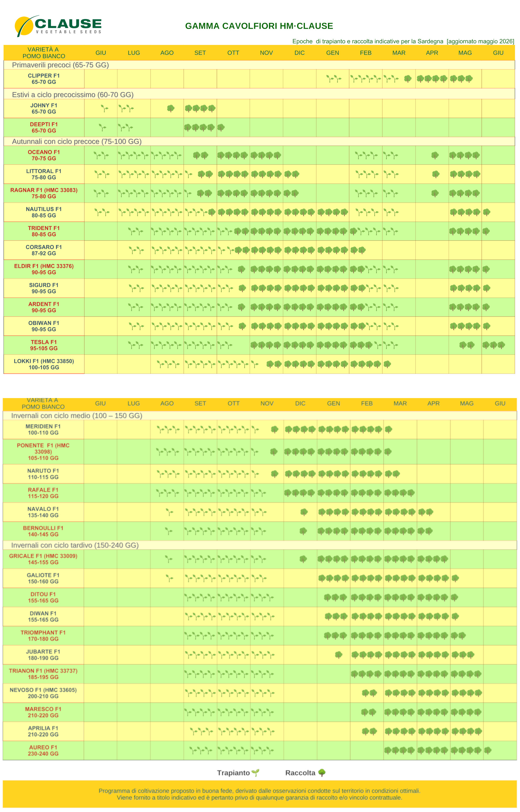The image size is (520, 812).
Task: Click ARDENT F1's single harvest icon in OTT
Action: coord(241,307)
